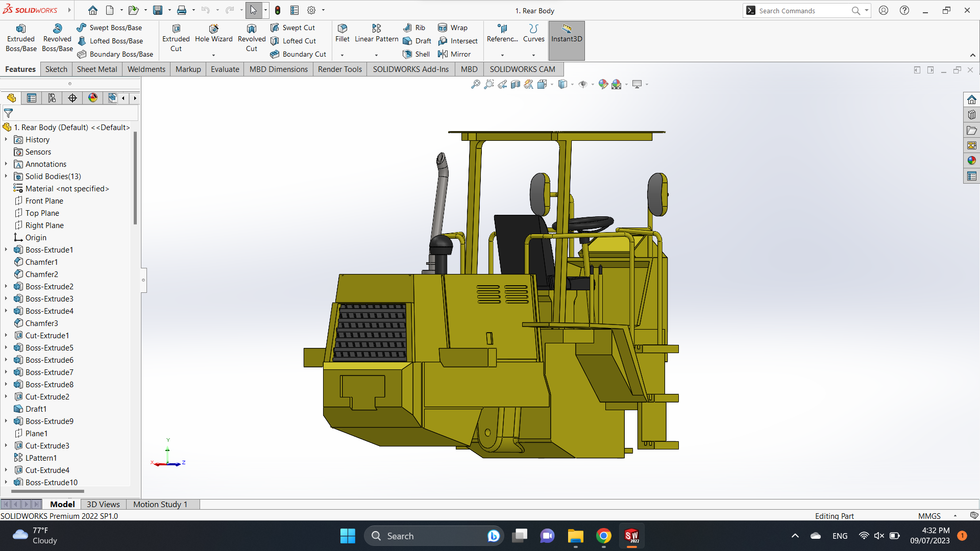Screen dimensions: 980x551
Task: Toggle the Instant3D mode button
Action: click(567, 34)
